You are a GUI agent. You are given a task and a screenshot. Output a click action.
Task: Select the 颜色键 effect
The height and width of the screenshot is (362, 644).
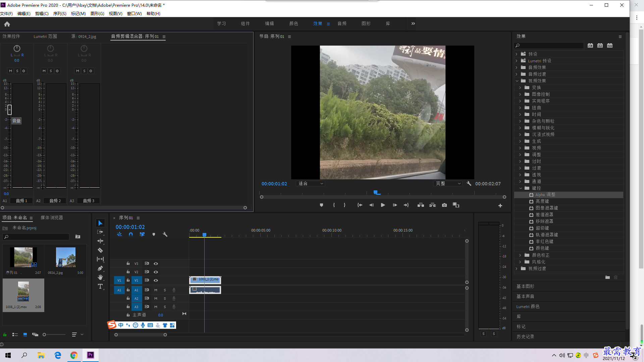click(x=542, y=248)
